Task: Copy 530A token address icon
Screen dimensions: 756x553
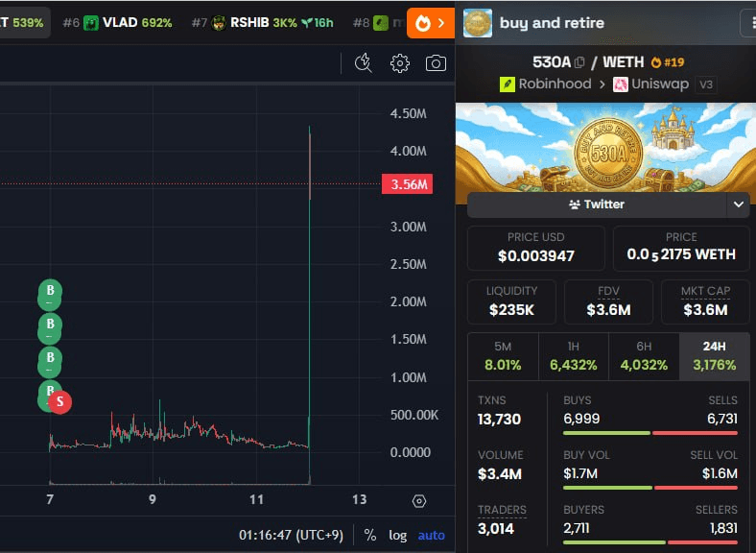Action: [579, 62]
